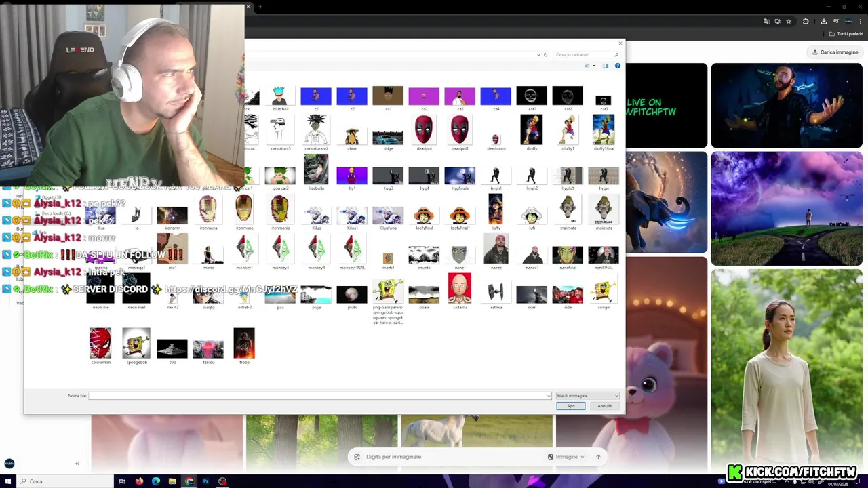Image resolution: width=868 pixels, height=488 pixels.
Task: Select the 'Kiluafunal' image file
Action: point(388,218)
